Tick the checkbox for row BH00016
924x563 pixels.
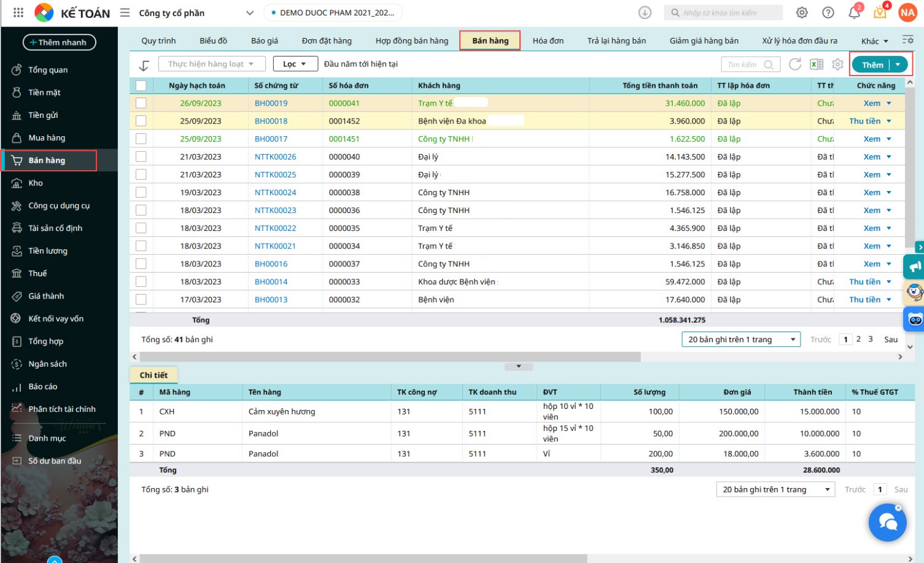(141, 264)
